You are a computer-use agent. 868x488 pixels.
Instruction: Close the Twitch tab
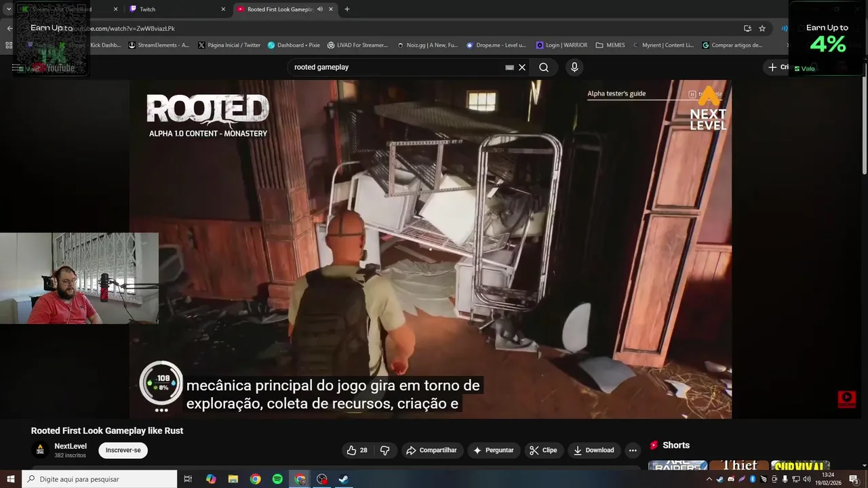[x=223, y=9]
